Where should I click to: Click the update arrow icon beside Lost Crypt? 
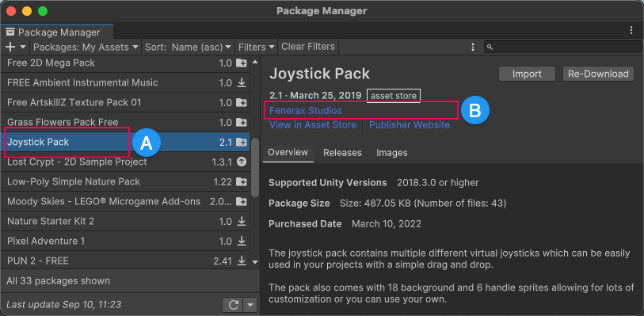pos(242,162)
